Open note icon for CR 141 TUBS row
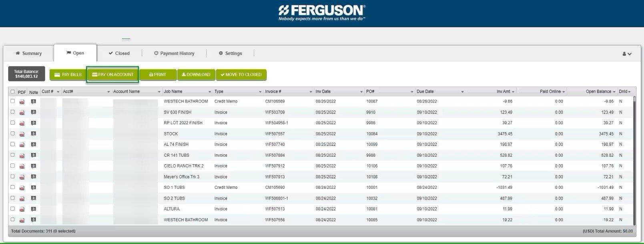The width and height of the screenshot is (644, 244). [33, 155]
